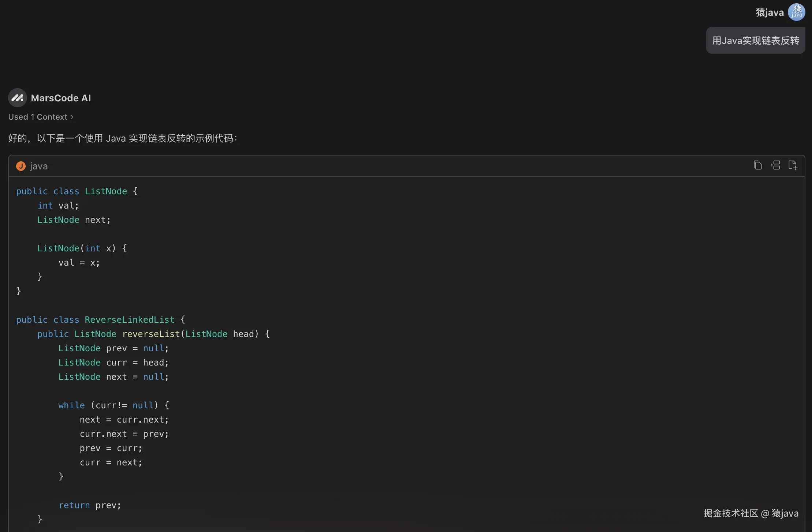Click the orange Java language icon
Screen dimensions: 812x532
(x=21, y=166)
